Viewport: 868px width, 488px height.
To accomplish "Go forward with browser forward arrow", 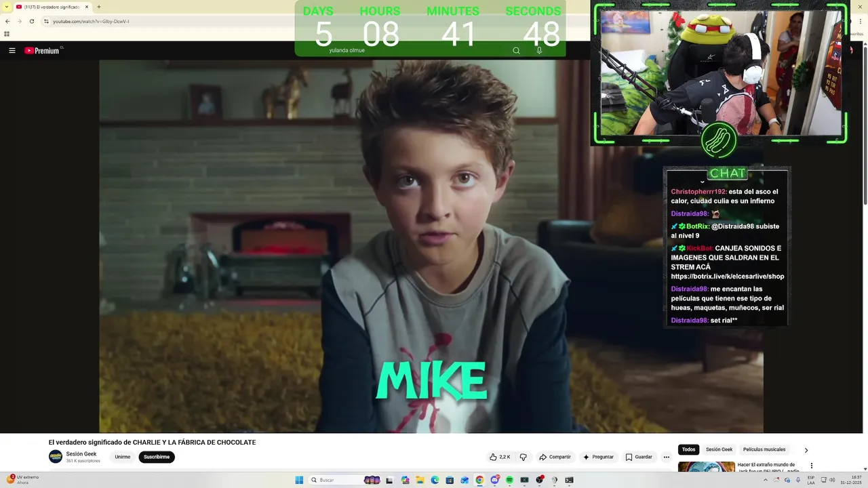I will point(19,22).
